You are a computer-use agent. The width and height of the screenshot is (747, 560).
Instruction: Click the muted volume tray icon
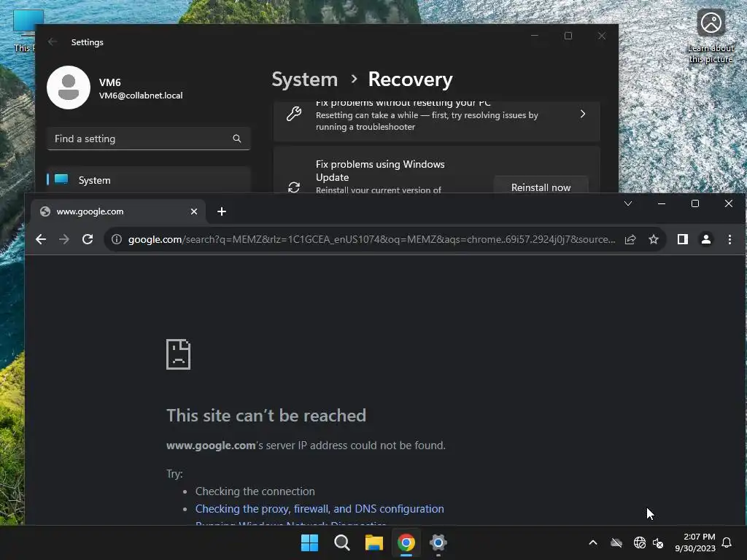658,542
